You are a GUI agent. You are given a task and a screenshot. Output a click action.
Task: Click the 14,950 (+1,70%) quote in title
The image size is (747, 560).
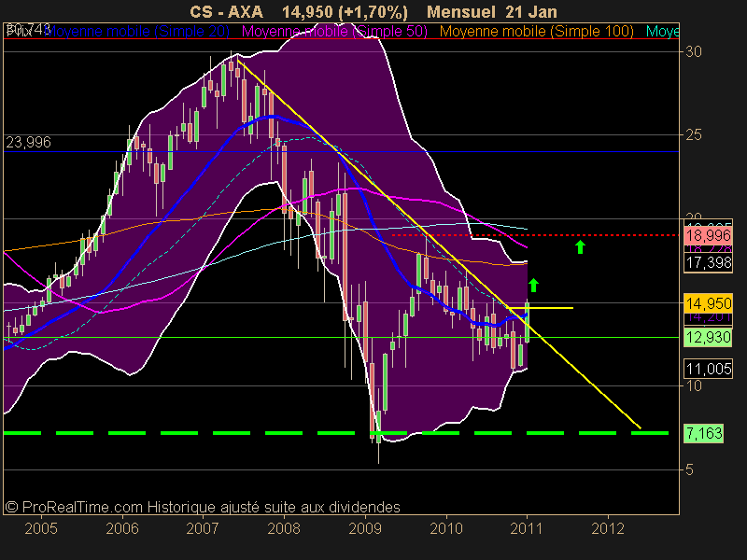345,12
